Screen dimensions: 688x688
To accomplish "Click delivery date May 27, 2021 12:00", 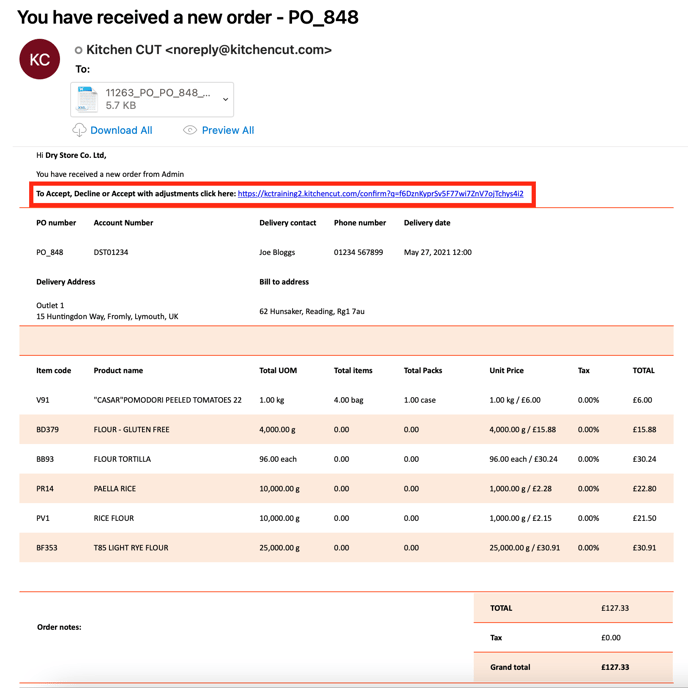I will pos(438,252).
